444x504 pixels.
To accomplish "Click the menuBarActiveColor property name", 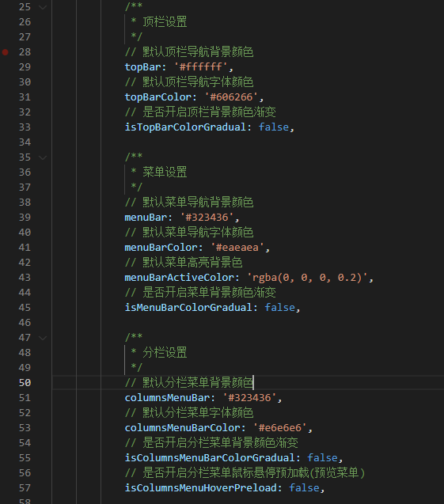I will coord(180,278).
